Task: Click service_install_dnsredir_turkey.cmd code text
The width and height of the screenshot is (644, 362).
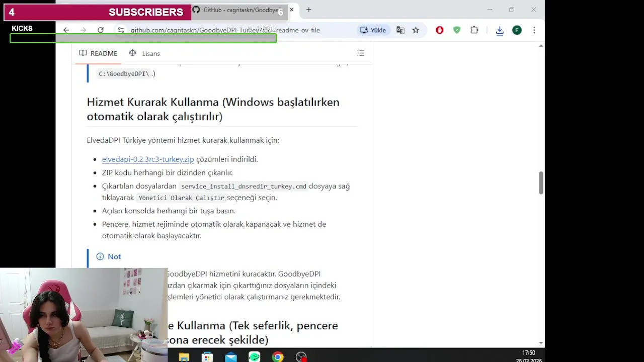Action: [244, 186]
